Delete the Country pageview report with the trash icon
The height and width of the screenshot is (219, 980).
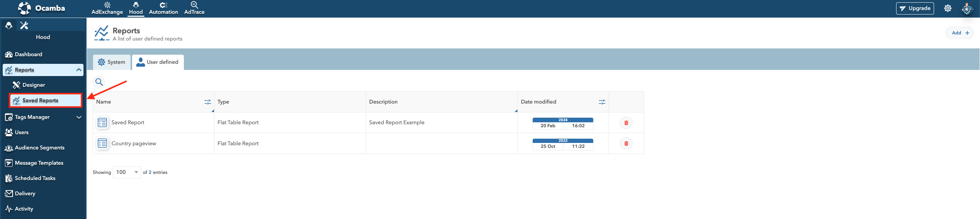pyautogui.click(x=626, y=143)
